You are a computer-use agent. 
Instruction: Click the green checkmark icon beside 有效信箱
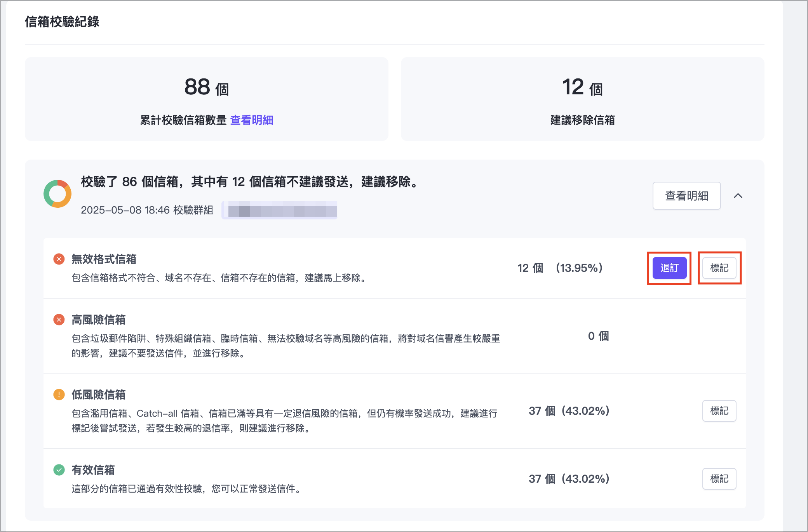click(x=59, y=470)
